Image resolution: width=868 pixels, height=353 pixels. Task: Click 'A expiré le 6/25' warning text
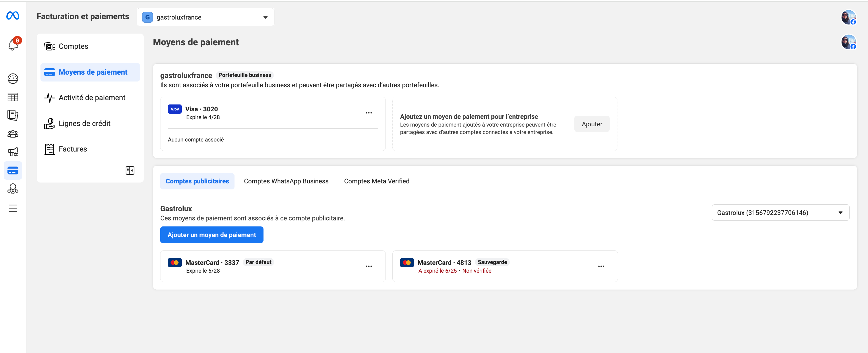437,271
